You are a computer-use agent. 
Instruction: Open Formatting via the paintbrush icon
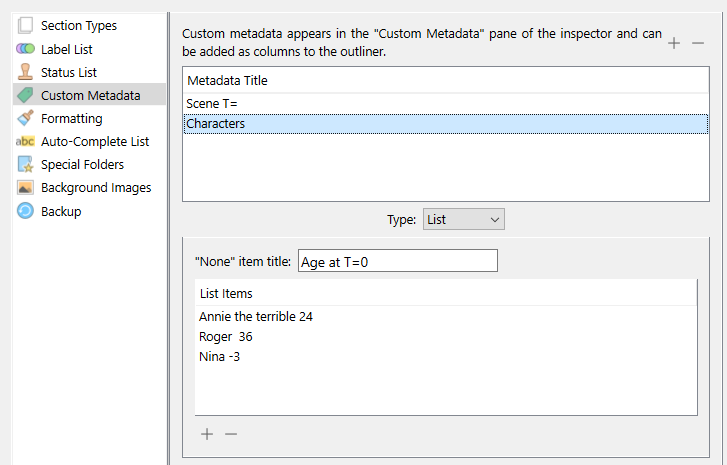[25, 118]
